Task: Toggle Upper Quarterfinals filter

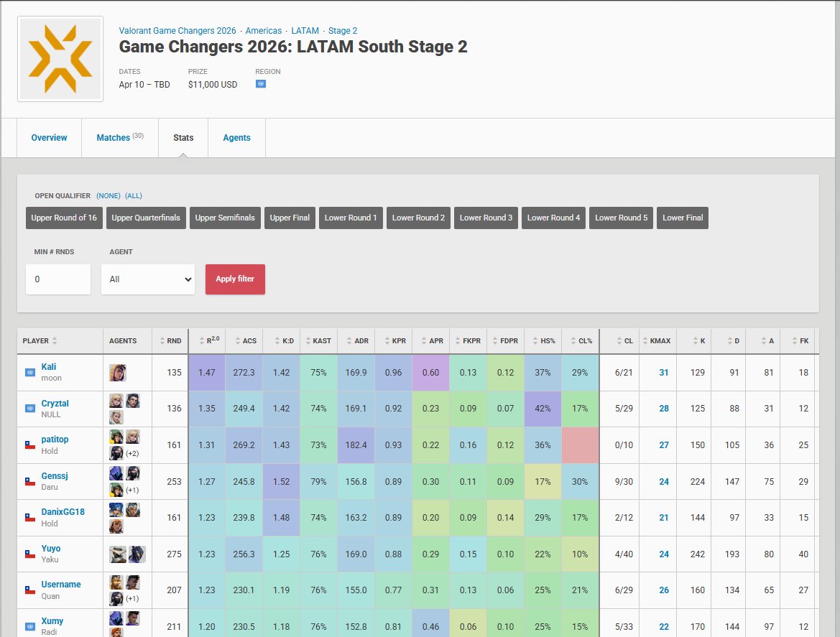Action: [146, 218]
